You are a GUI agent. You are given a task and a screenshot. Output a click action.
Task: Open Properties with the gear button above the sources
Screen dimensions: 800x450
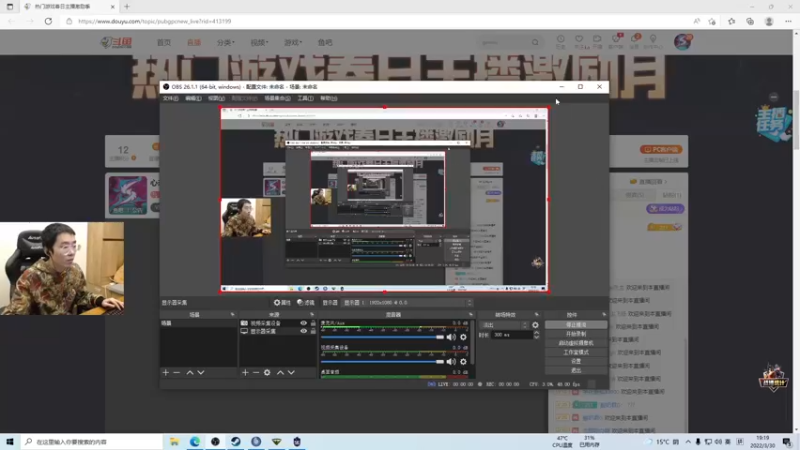[282, 303]
